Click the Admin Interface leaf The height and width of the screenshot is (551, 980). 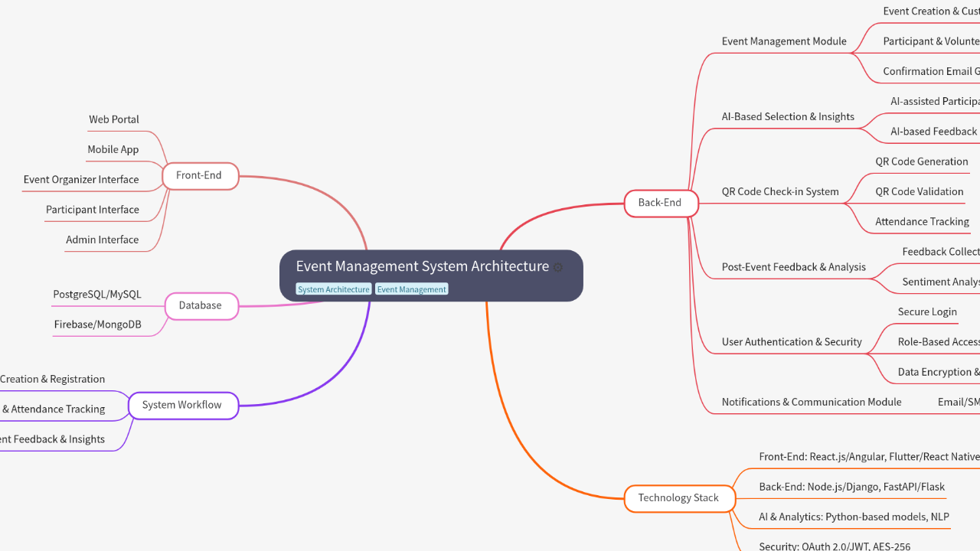coord(103,240)
